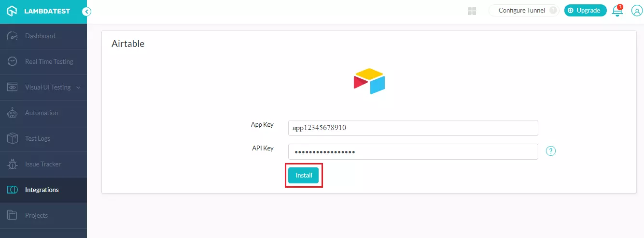Click the API Key help question mark

click(x=551, y=151)
